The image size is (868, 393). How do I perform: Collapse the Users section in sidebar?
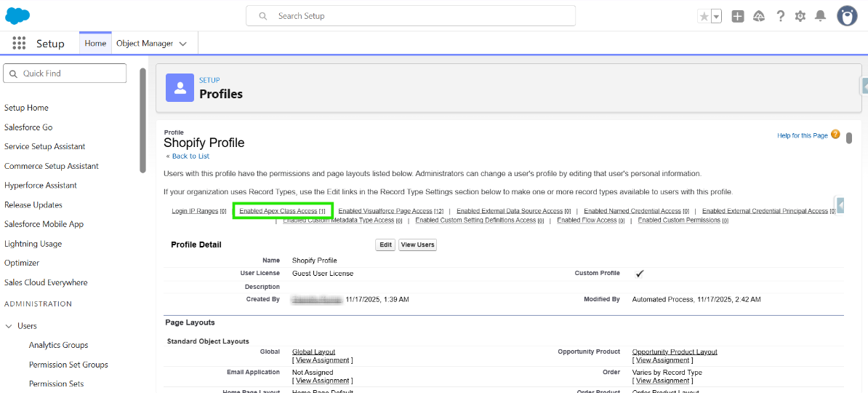9,326
